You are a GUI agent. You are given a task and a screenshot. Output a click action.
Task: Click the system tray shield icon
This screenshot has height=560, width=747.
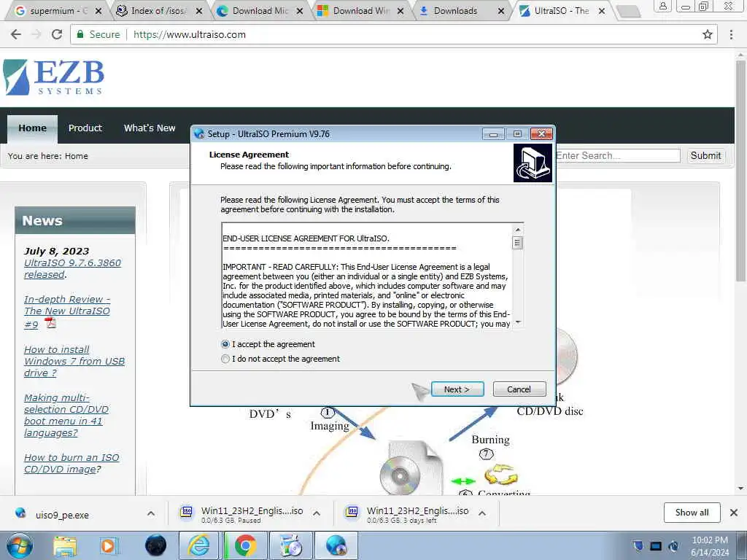[638, 545]
